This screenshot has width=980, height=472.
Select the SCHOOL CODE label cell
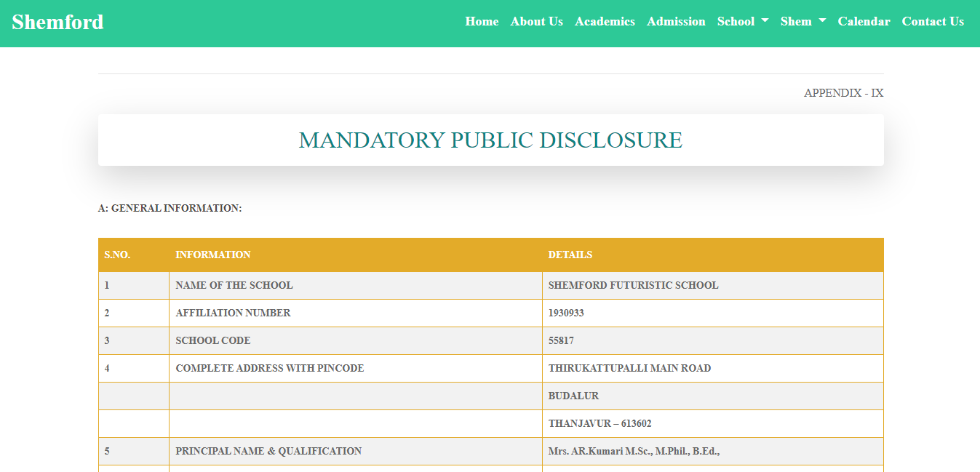[356, 340]
